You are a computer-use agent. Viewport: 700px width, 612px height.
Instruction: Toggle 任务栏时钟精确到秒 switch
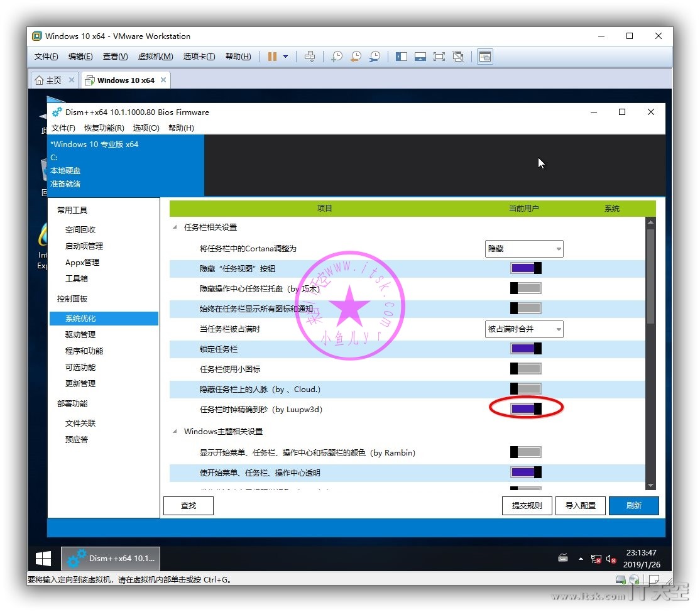tap(526, 409)
